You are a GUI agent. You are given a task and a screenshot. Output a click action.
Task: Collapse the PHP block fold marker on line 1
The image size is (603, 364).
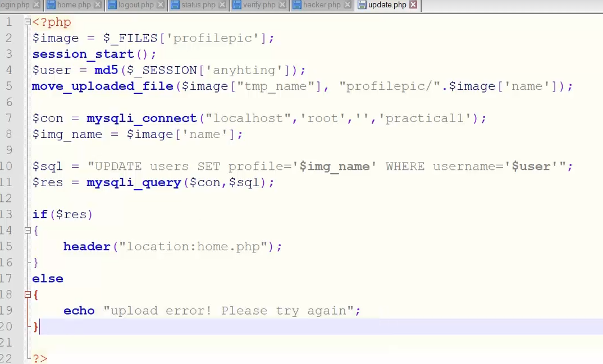pyautogui.click(x=28, y=22)
